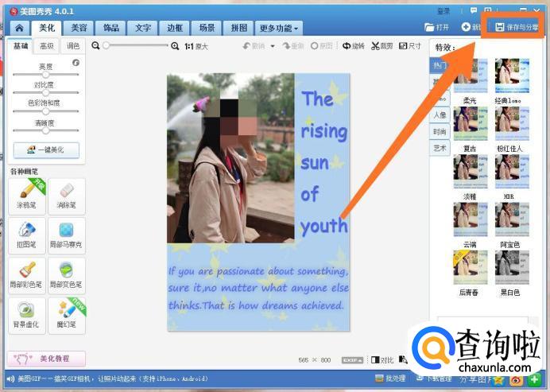550x392 pixels.
Task: Click the zoom out magnifier icon
Action: (96, 46)
